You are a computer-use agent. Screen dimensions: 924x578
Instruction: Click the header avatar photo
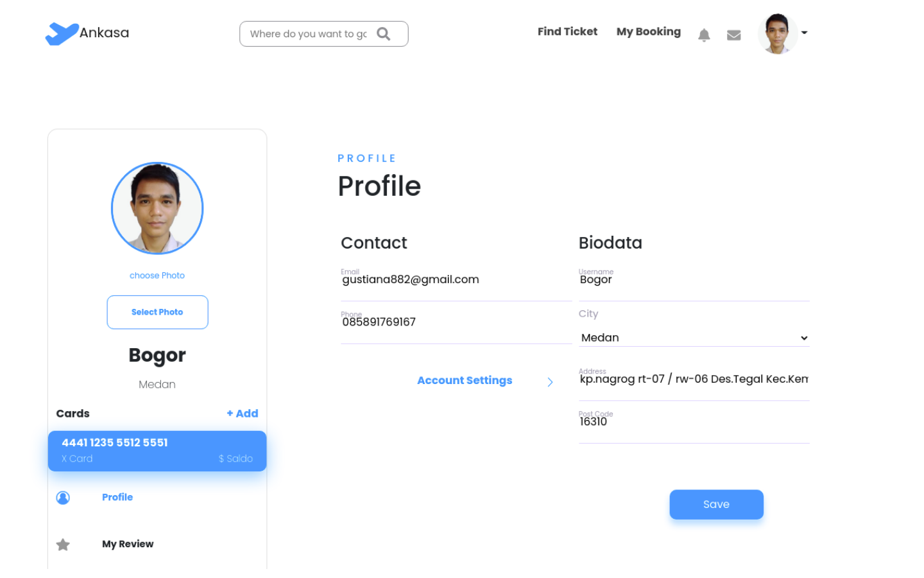tap(778, 33)
